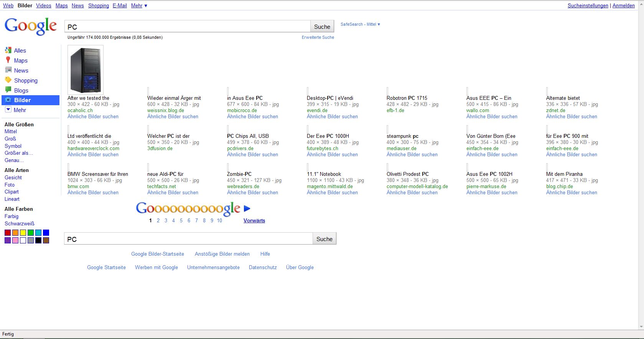The width and height of the screenshot is (644, 339).
Task: Select the black color swatch
Action: click(38, 240)
